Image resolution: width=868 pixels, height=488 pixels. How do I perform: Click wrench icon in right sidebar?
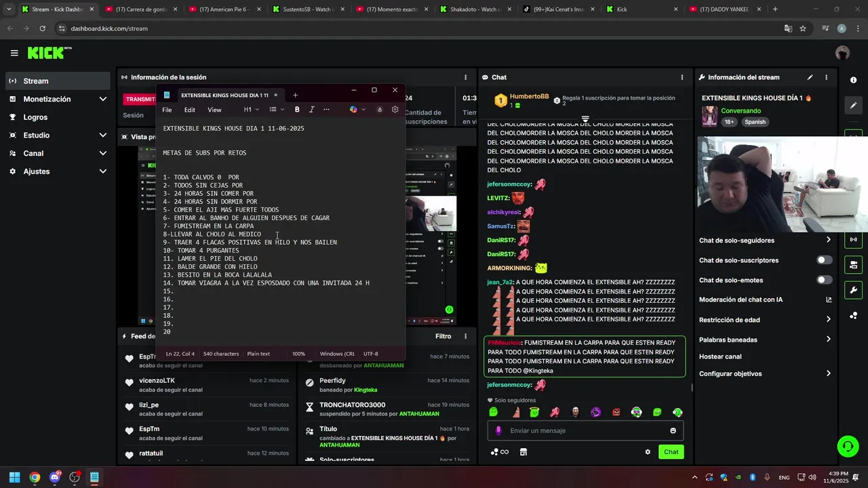click(853, 290)
